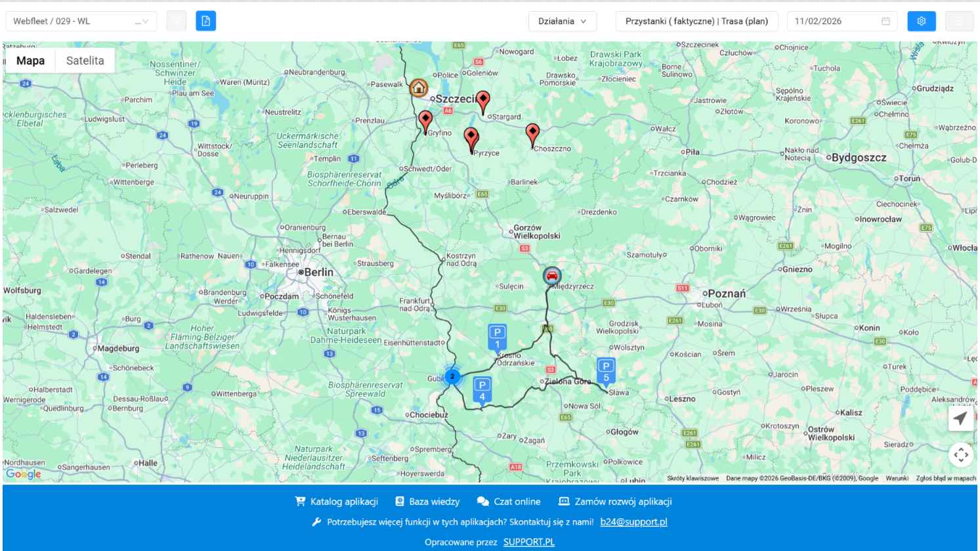Open the Webfleet / 029 - WL vehicle dropdown
The image size is (980, 551).
[x=81, y=21]
